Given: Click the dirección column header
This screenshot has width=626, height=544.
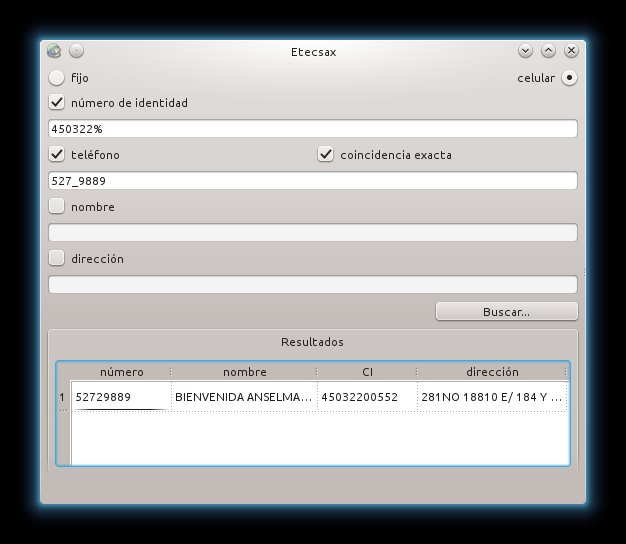Looking at the screenshot, I should coord(491,372).
